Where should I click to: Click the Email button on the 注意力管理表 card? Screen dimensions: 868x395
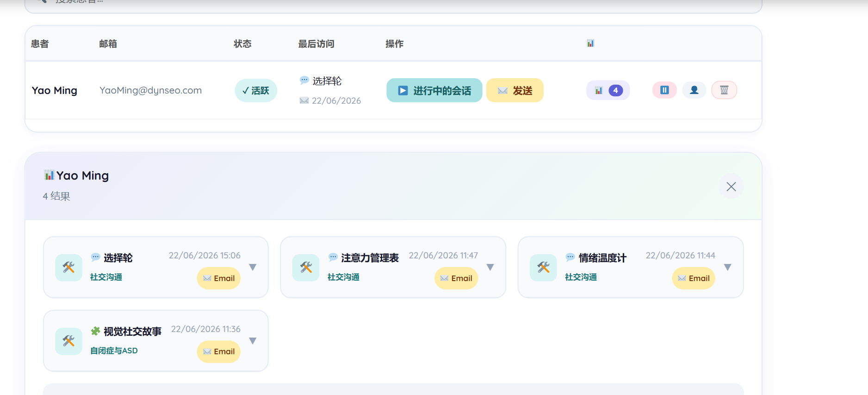point(456,278)
